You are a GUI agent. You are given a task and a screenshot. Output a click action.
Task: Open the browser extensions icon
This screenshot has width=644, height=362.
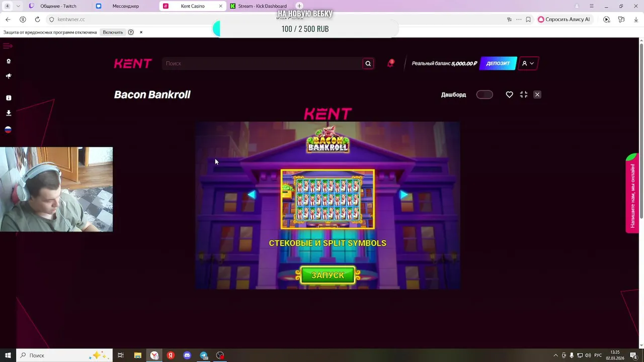[621, 20]
